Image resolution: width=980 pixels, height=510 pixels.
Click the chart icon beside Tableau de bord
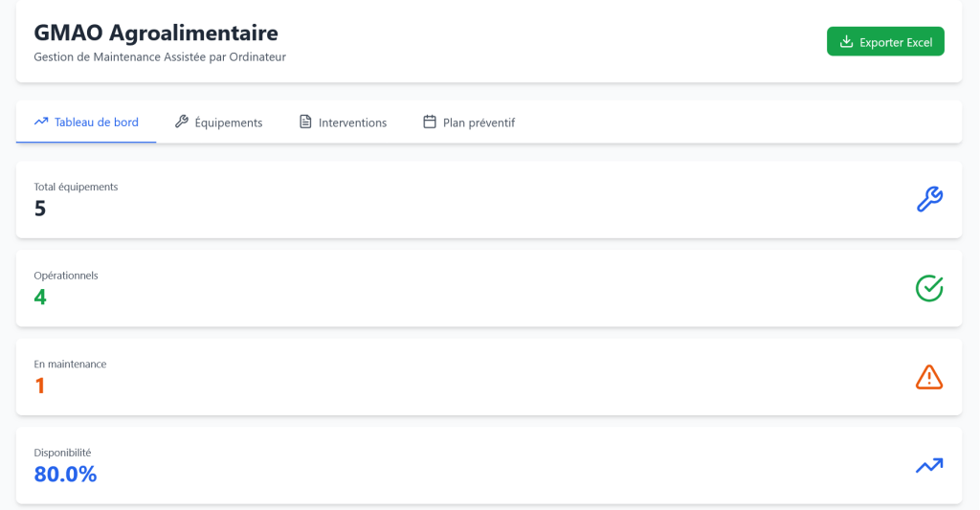(41, 122)
